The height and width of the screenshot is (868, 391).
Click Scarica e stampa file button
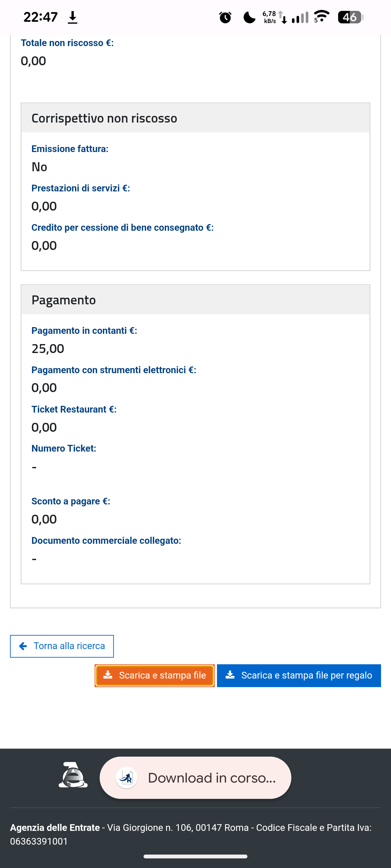(154, 675)
